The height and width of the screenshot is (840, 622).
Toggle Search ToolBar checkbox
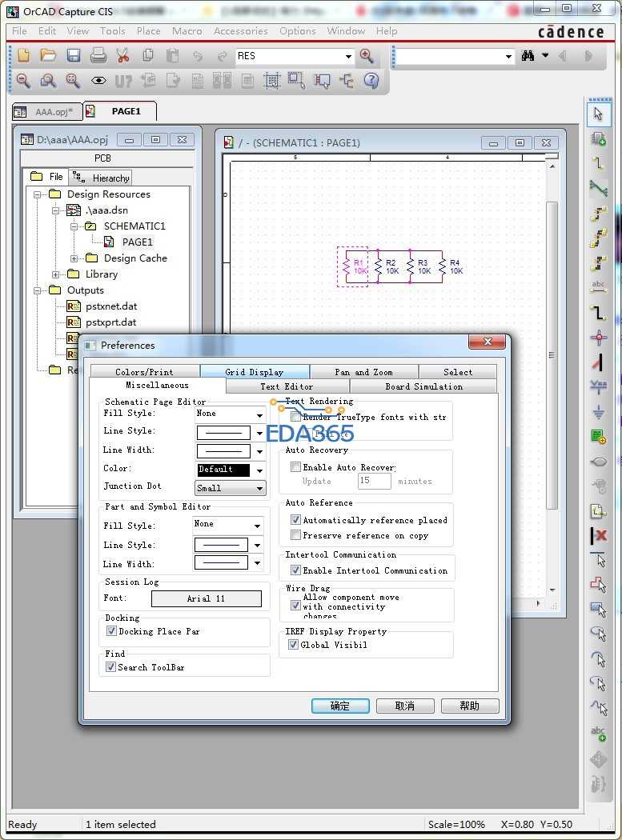pyautogui.click(x=110, y=667)
